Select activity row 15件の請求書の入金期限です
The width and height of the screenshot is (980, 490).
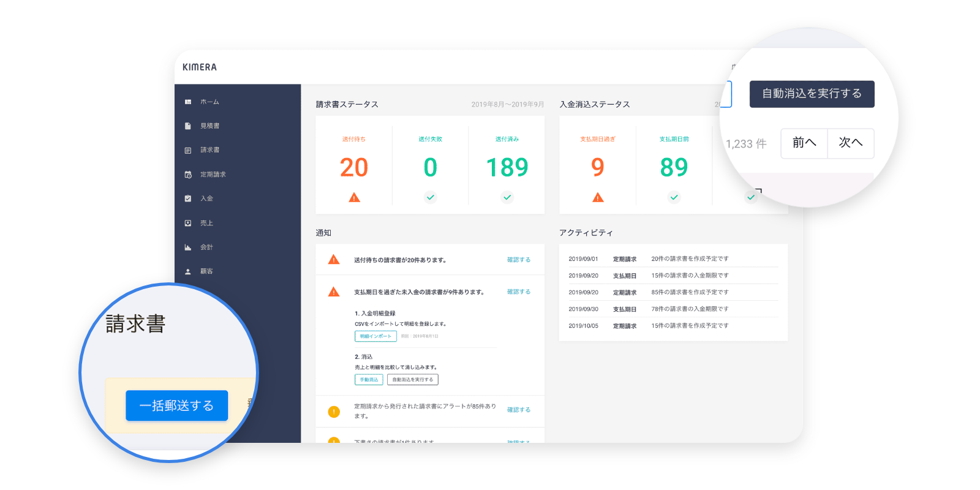pos(673,276)
